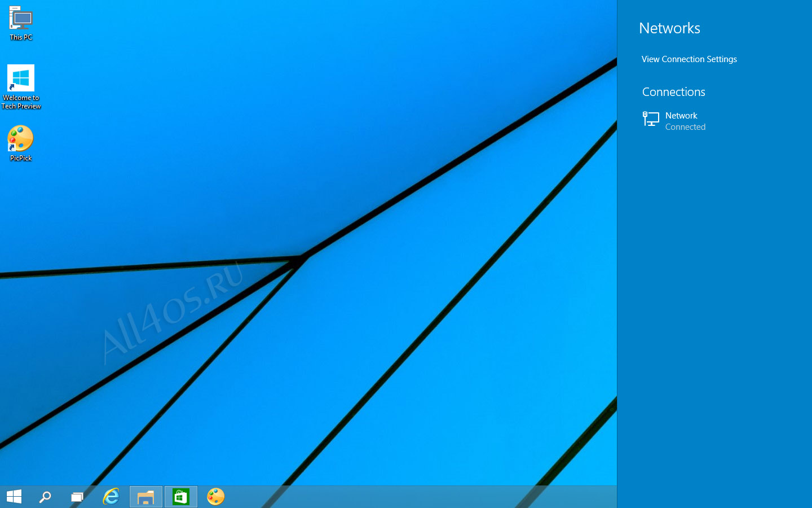Click the Connections section heading
Screen dimensions: 812x508
pyautogui.click(x=673, y=92)
